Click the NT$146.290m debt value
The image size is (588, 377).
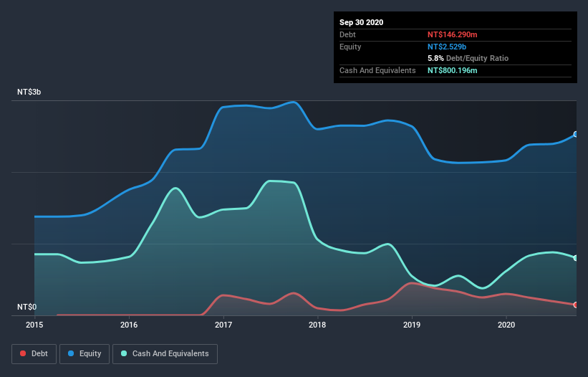tap(452, 34)
